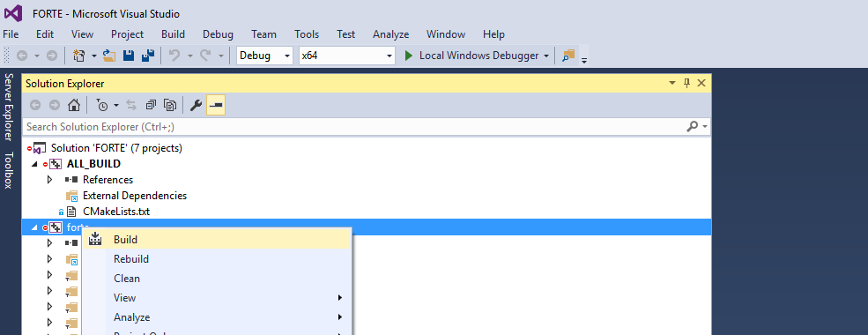Open the Analyze menu in menu bar
The width and height of the screenshot is (868, 335).
pyautogui.click(x=391, y=34)
